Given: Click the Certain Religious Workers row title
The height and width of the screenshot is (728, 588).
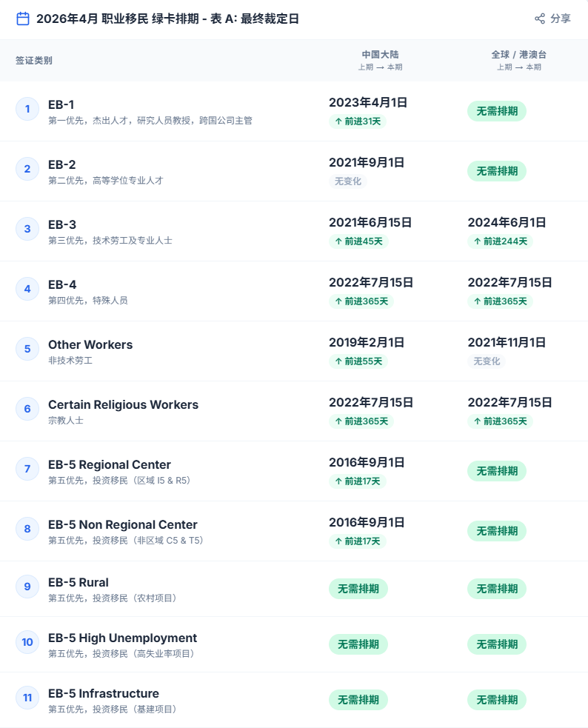Looking at the screenshot, I should click(123, 404).
